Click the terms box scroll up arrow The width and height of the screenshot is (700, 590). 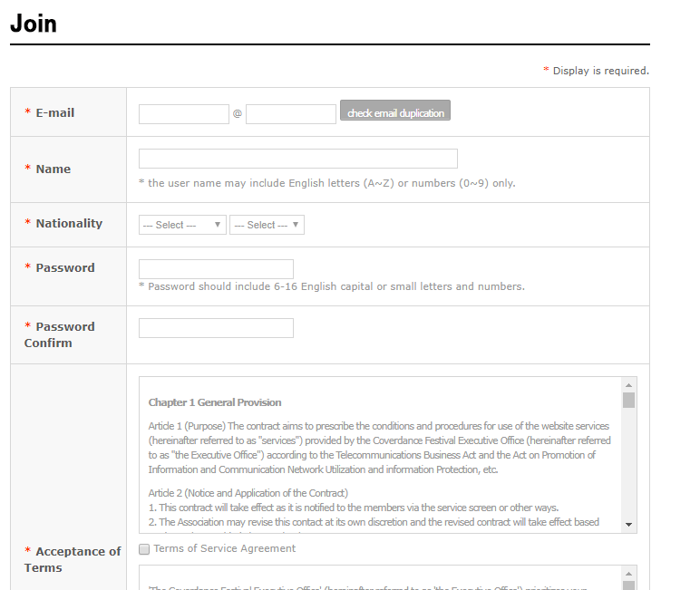(x=628, y=385)
